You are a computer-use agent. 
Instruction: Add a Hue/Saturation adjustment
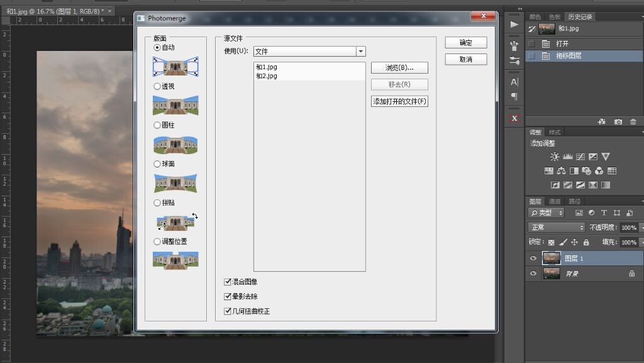[x=548, y=171]
